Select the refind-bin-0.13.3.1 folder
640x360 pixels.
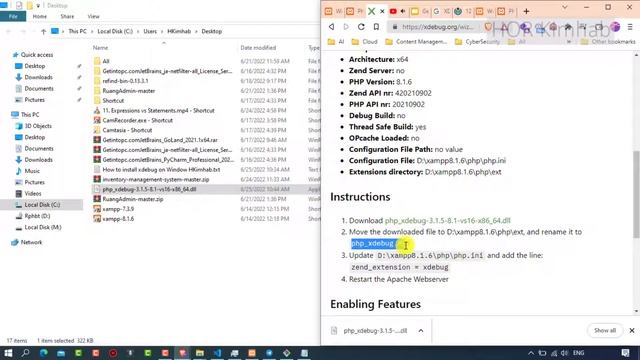point(125,81)
